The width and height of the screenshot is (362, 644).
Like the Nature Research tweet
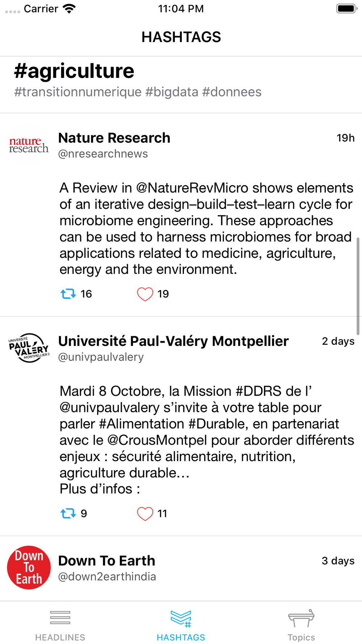click(x=145, y=294)
